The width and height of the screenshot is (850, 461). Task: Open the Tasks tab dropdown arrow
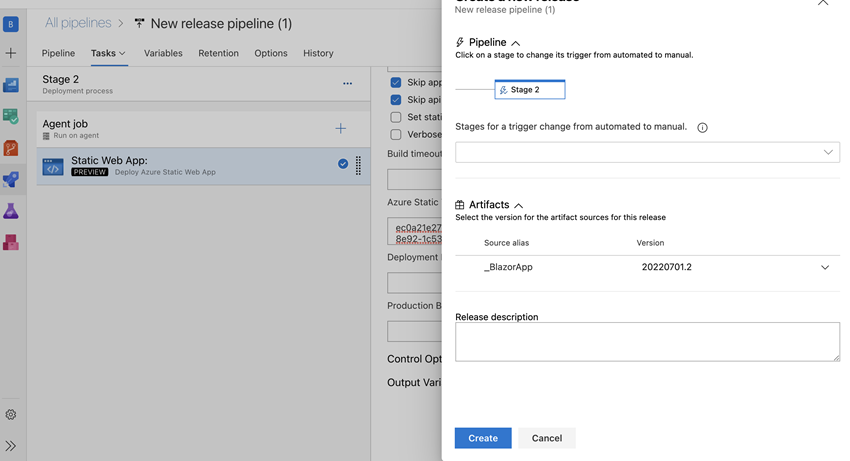pos(122,53)
